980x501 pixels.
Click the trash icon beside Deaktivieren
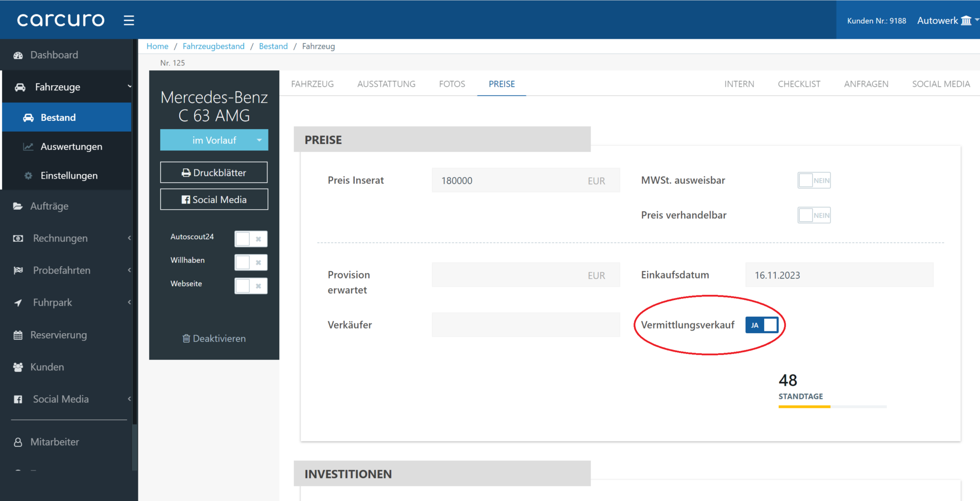tap(186, 339)
